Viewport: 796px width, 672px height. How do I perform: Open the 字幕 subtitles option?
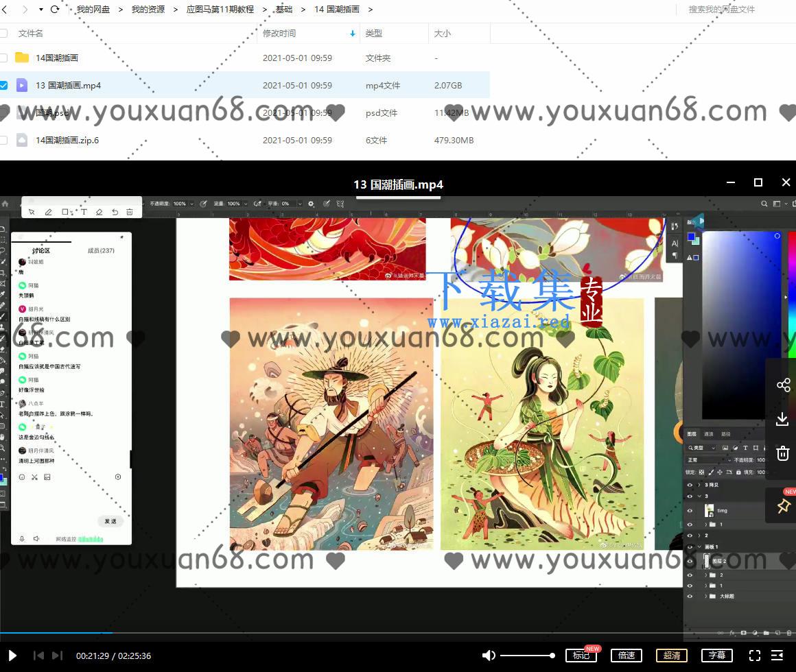pyautogui.click(x=717, y=656)
